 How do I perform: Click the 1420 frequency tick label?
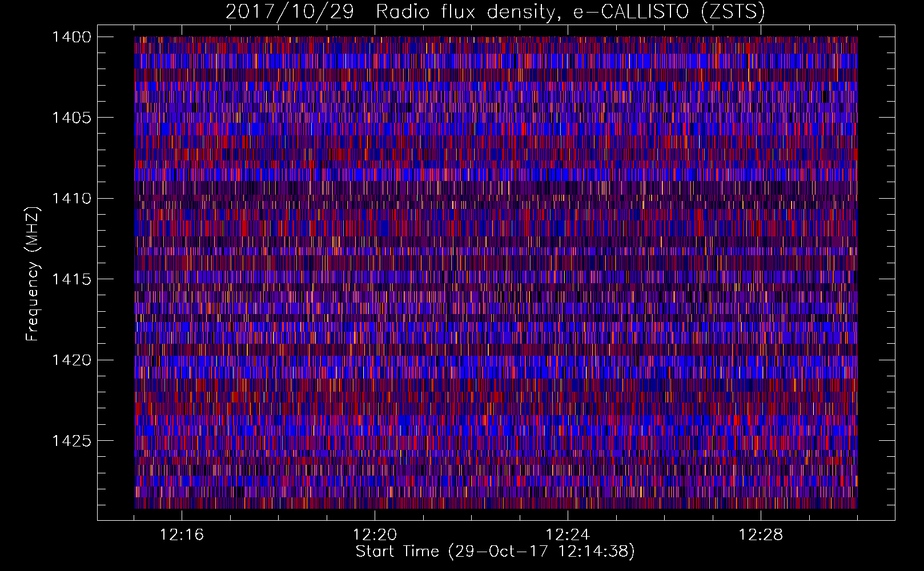(x=71, y=360)
